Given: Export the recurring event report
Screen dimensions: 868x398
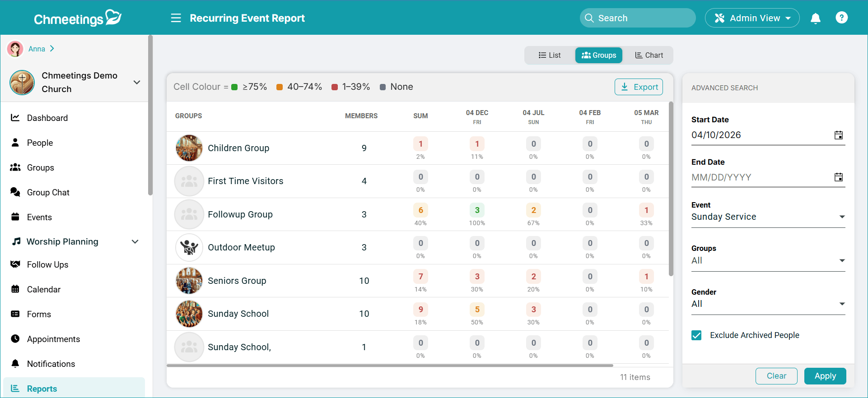Looking at the screenshot, I should 639,87.
